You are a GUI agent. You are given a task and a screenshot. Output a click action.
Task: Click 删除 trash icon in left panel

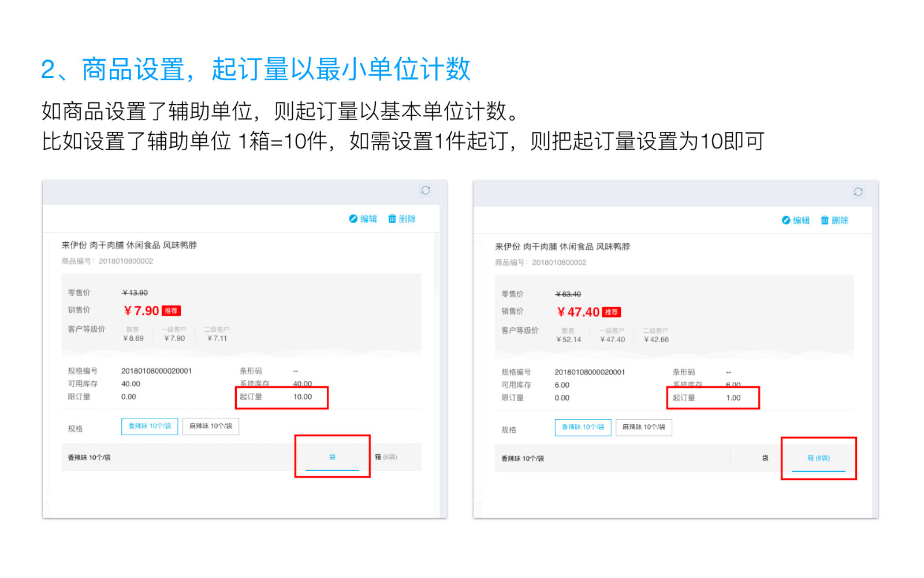point(392,219)
